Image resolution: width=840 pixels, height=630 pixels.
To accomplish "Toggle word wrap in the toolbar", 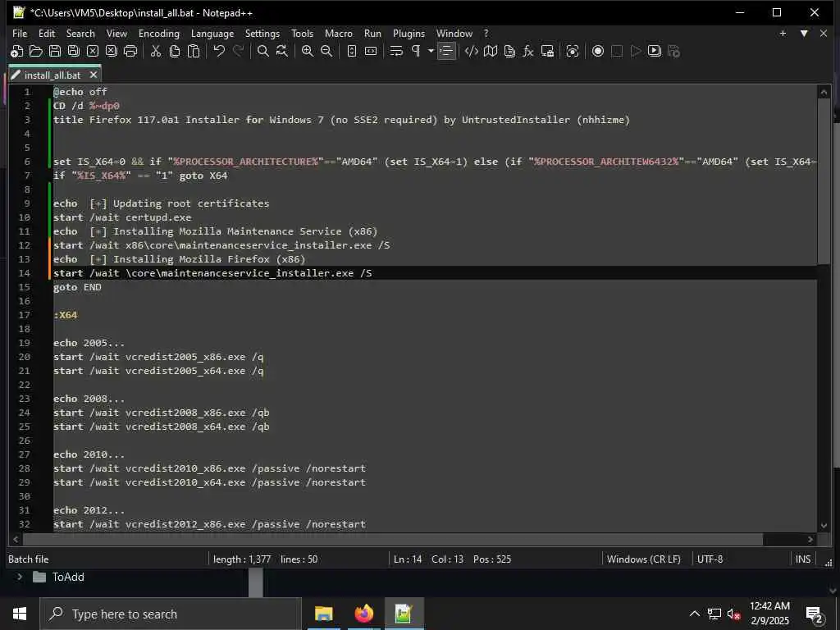I will [396, 52].
